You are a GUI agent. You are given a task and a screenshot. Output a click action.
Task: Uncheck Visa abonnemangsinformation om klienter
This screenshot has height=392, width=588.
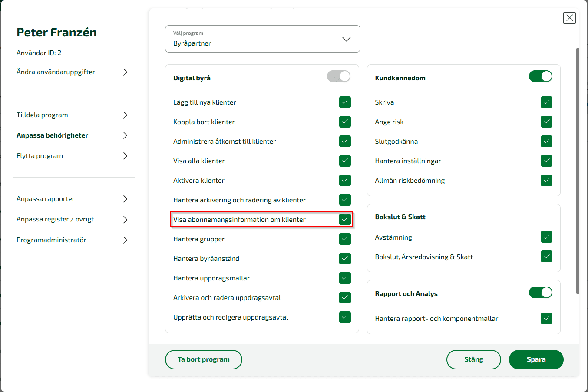pyautogui.click(x=344, y=219)
